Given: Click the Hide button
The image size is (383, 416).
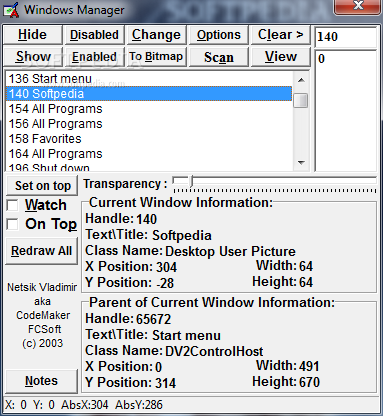Looking at the screenshot, I should coord(32,35).
